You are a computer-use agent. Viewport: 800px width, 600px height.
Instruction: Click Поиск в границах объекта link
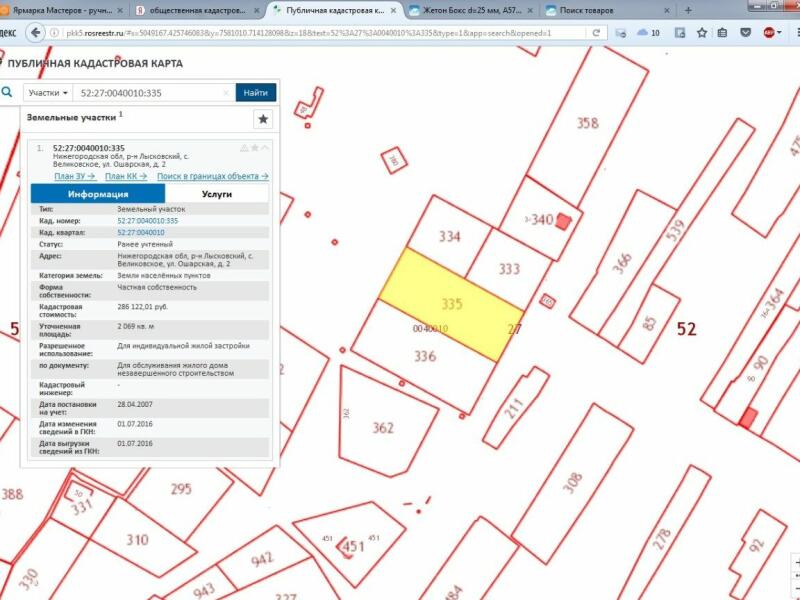(x=212, y=176)
